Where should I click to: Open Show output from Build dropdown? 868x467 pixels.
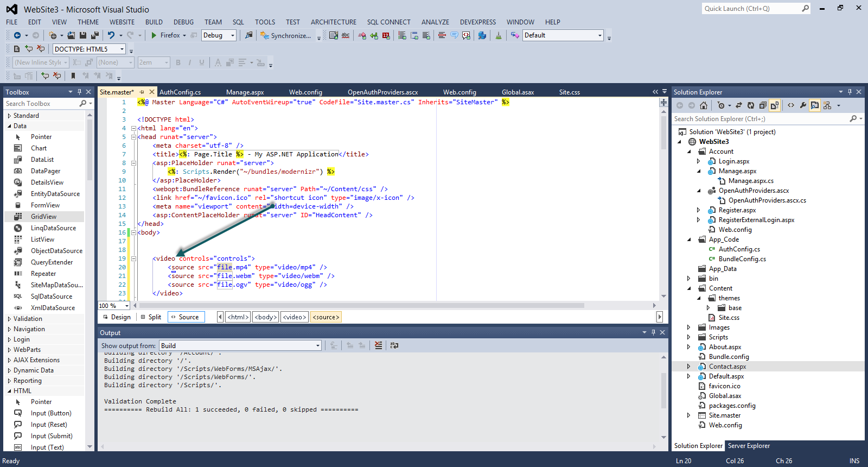click(317, 345)
